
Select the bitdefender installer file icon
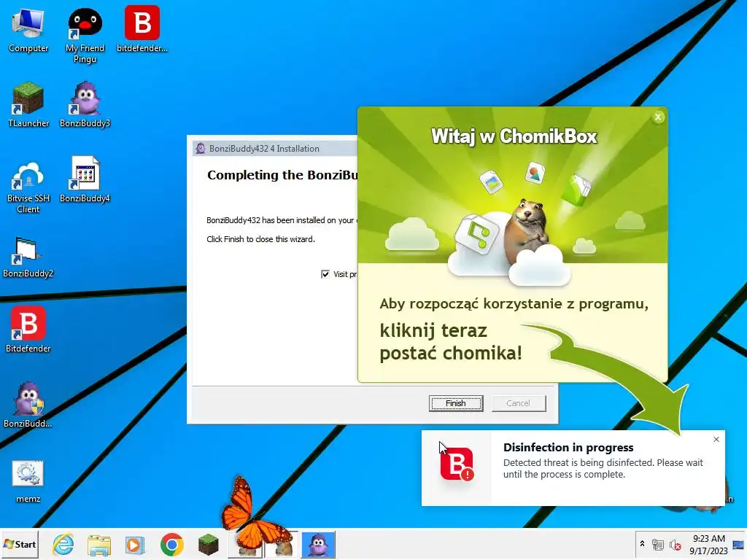142,29
